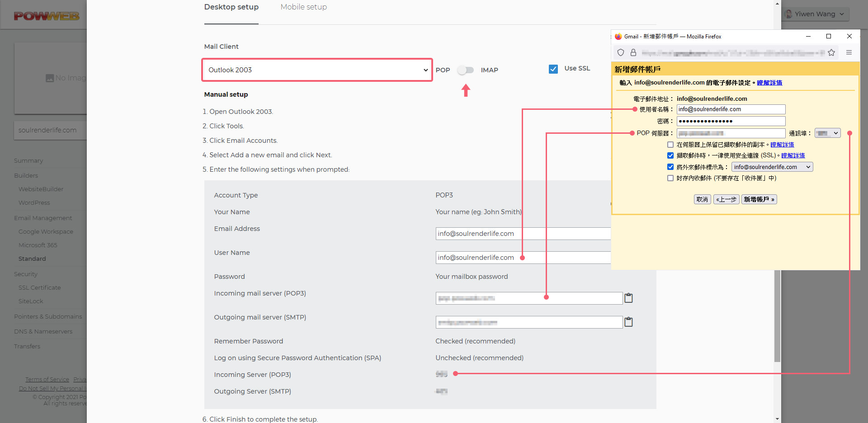Check archive incoming messages option in Gmail popup

click(670, 178)
